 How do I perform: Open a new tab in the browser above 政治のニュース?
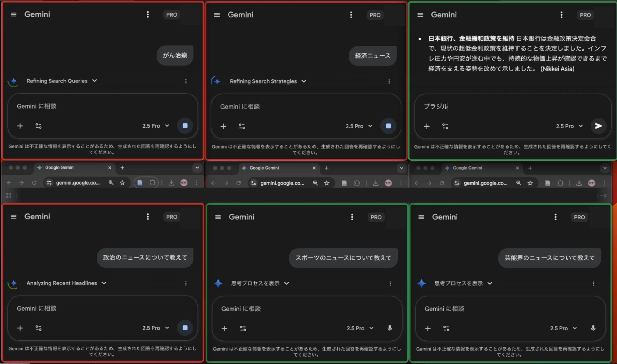pos(122,168)
